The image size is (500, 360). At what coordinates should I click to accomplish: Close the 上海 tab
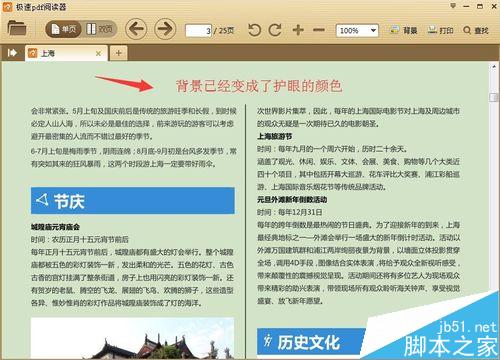(98, 53)
